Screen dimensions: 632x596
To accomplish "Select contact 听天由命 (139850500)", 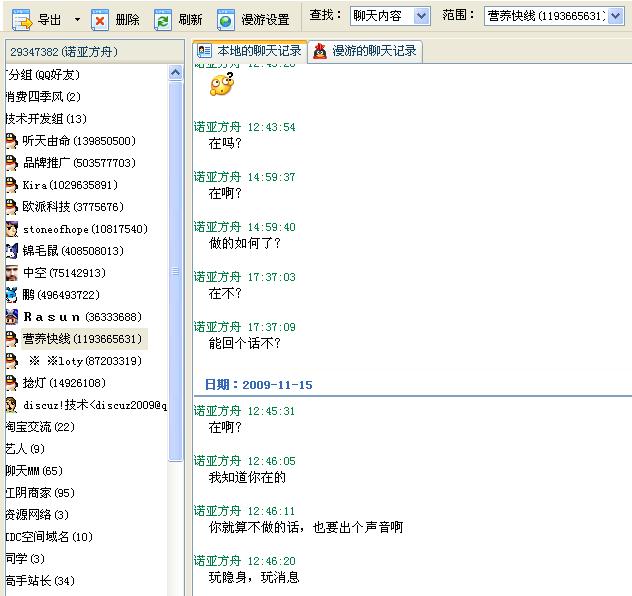I will point(79,141).
